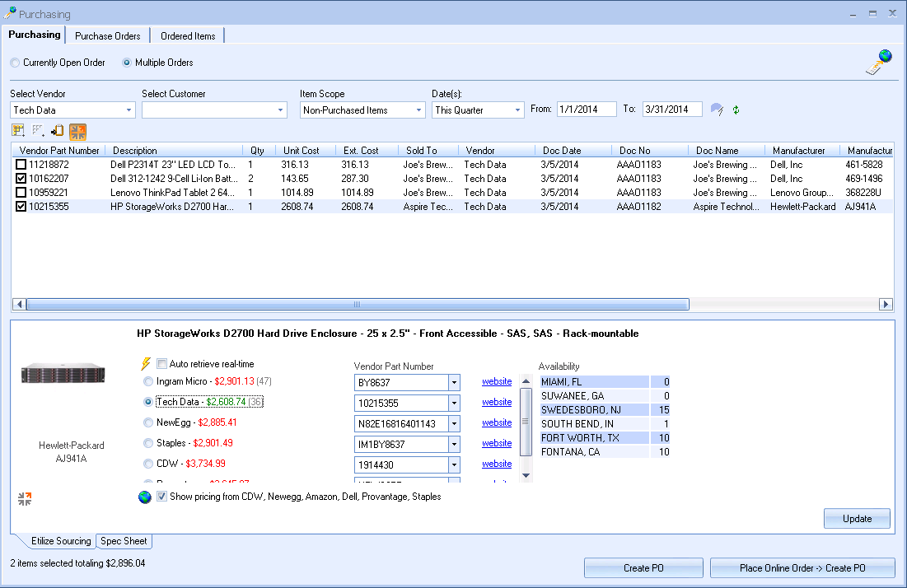
Task: Click the globe icon beside Show pricing
Action: (x=145, y=497)
